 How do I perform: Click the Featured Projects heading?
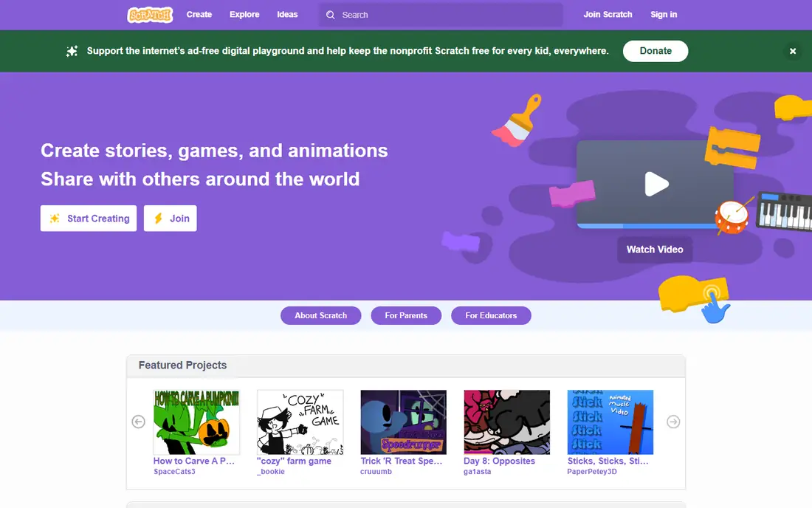click(182, 365)
